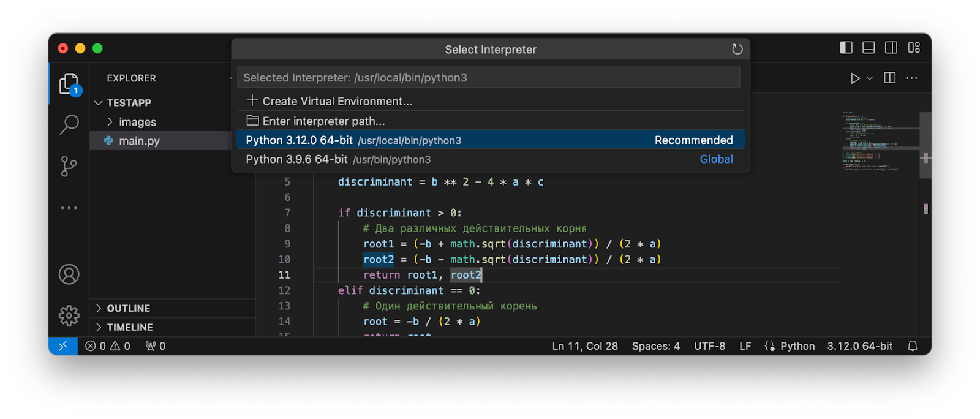
Task: Click the remote window indicator icon
Action: click(x=63, y=346)
